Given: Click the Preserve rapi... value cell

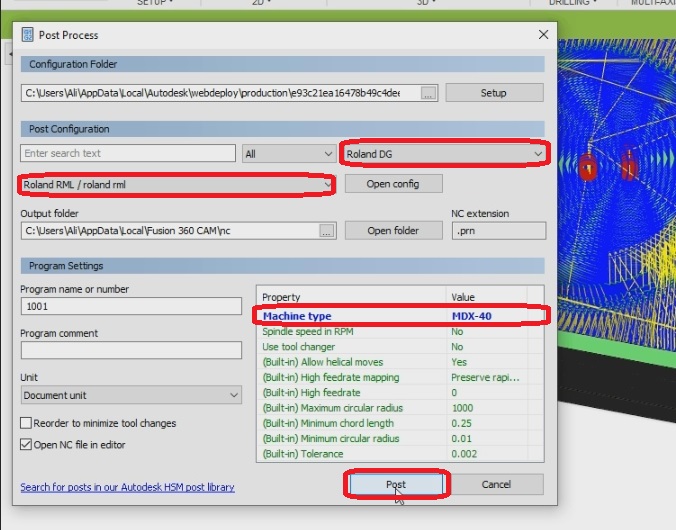Looking at the screenshot, I should (x=485, y=377).
